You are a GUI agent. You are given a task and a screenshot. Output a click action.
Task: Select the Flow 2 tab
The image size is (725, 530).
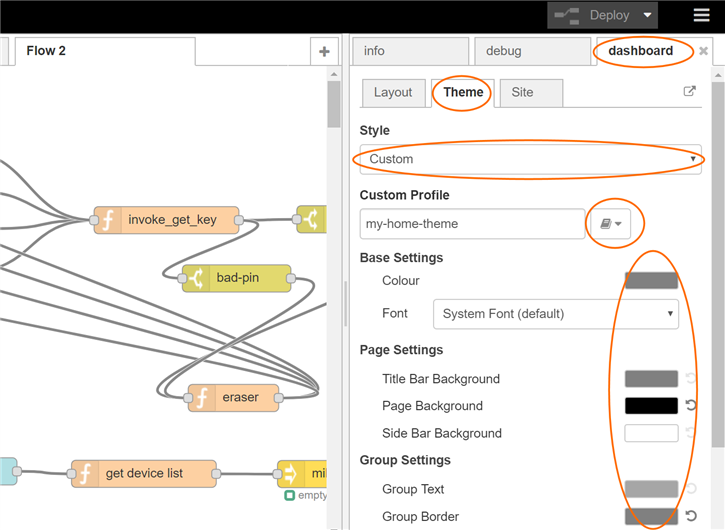coord(105,51)
